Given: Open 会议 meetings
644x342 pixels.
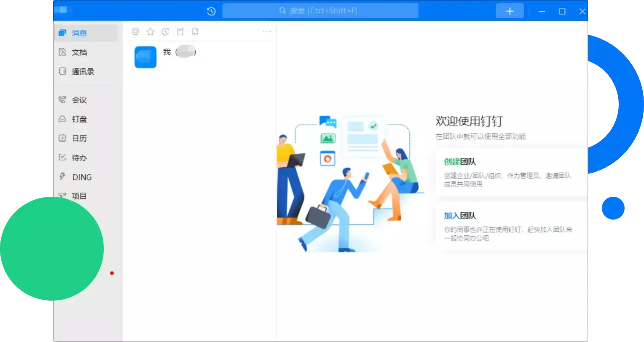Looking at the screenshot, I should coord(86,100).
